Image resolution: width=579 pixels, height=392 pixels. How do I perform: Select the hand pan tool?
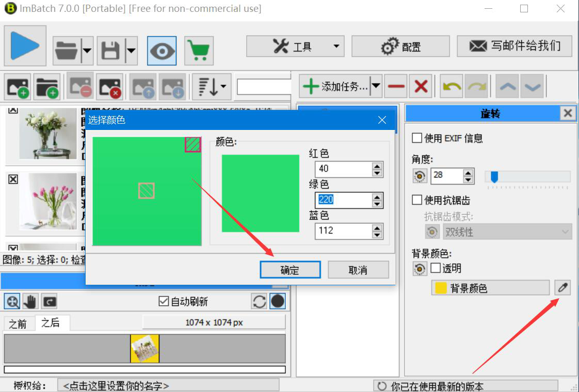tap(30, 302)
